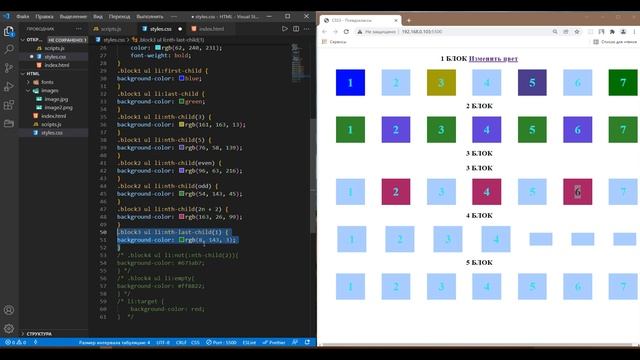
Task: Click the Port: 5500 Live Server button
Action: pyautogui.click(x=221, y=342)
